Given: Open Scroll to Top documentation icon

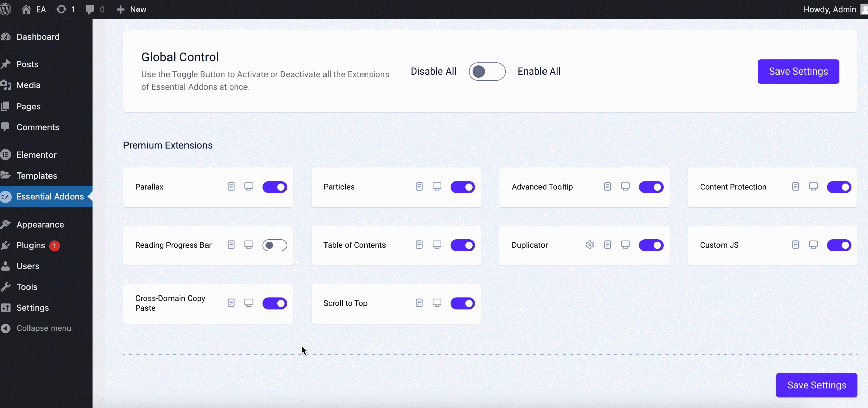Looking at the screenshot, I should click(419, 303).
